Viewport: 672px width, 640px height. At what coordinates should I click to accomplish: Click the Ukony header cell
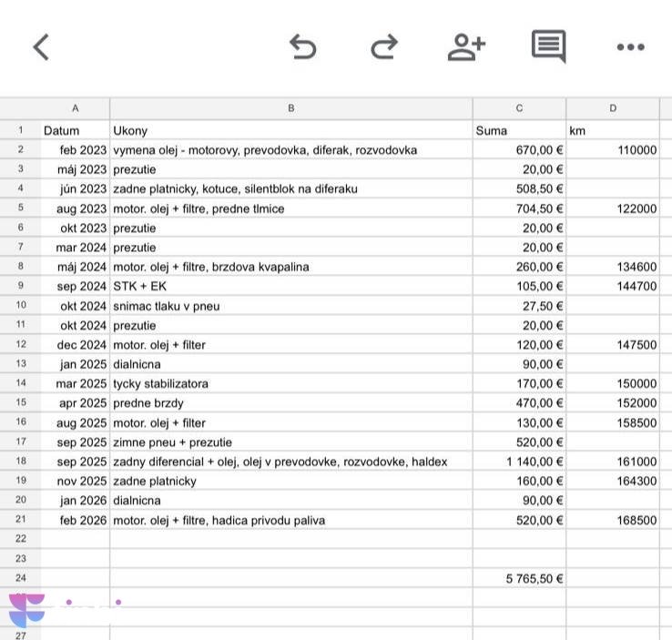point(291,130)
